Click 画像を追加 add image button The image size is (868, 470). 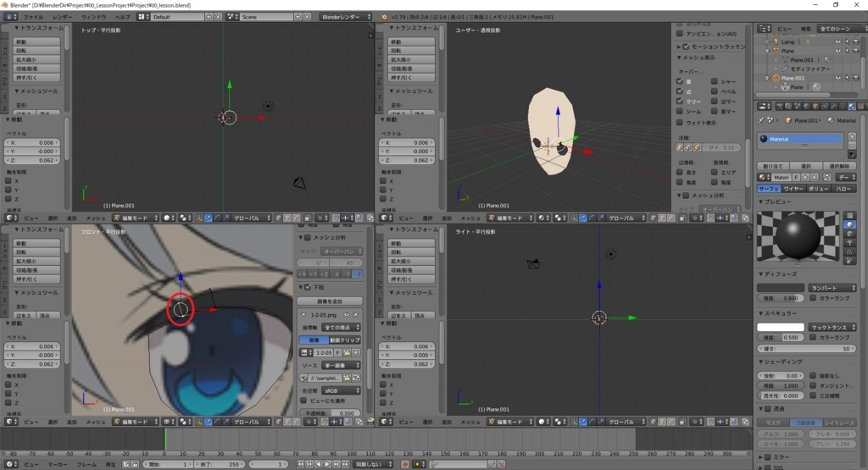(330, 301)
